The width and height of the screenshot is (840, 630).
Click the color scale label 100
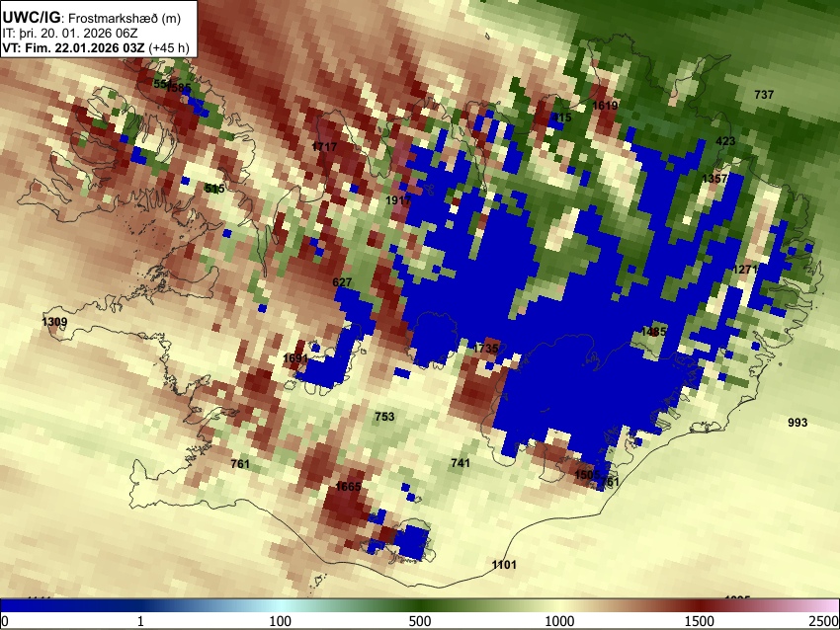[x=281, y=621]
